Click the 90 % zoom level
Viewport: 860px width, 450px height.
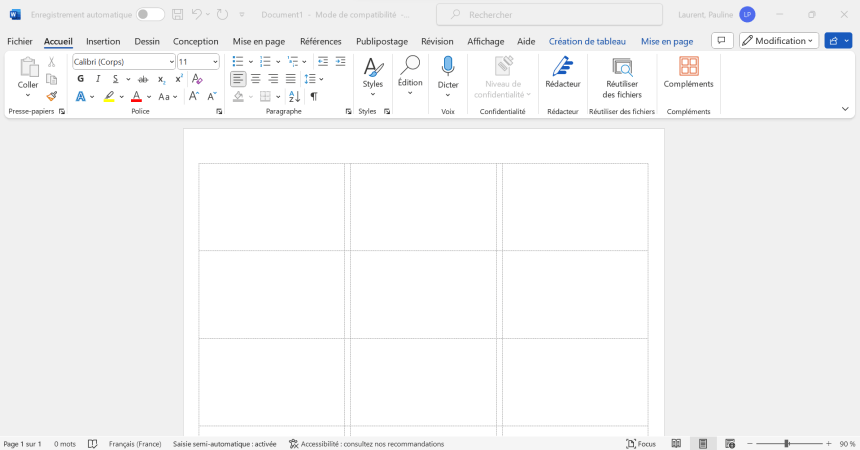847,444
